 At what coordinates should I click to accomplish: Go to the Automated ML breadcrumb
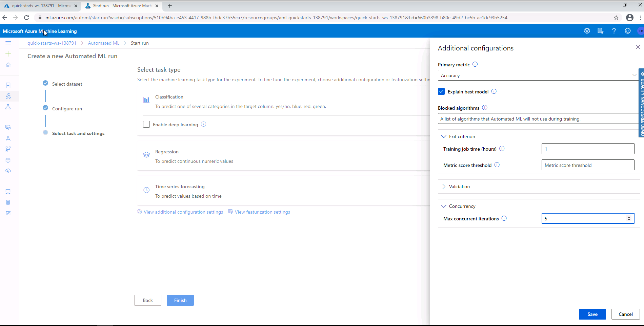[104, 43]
